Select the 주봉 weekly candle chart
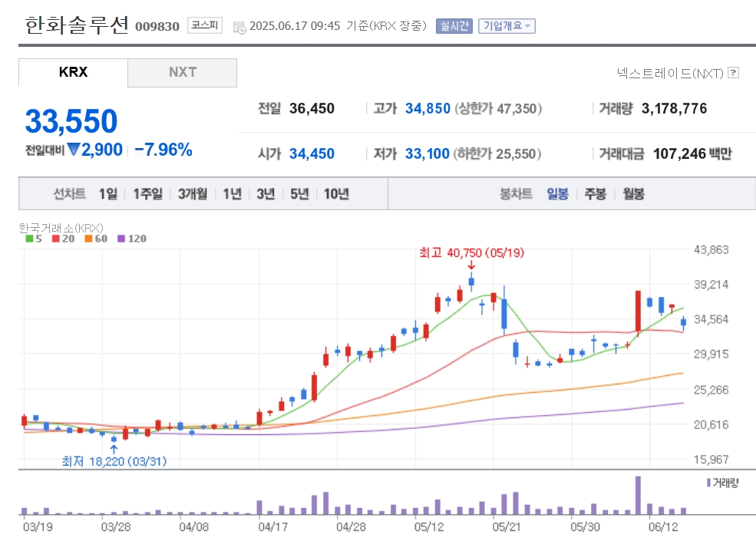 (x=595, y=193)
